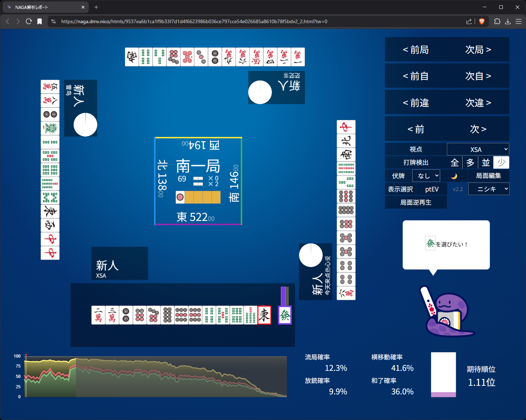Open the browser extensions puzzle icon
The height and width of the screenshot is (420, 526).
pos(497,21)
